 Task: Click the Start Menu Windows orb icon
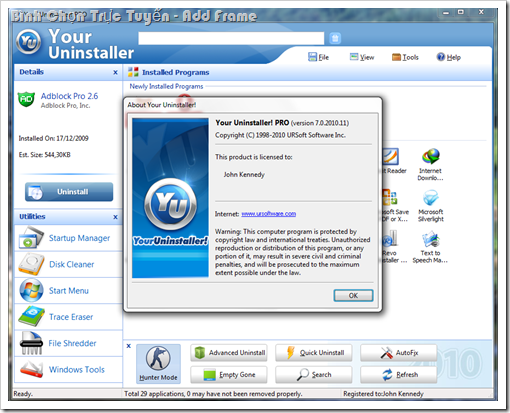(x=31, y=290)
